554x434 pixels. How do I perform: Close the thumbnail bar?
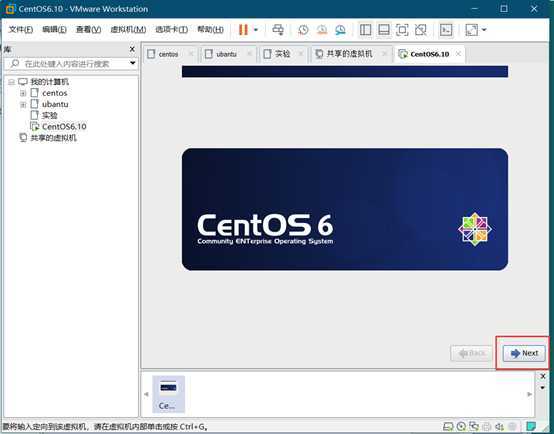coord(543,376)
